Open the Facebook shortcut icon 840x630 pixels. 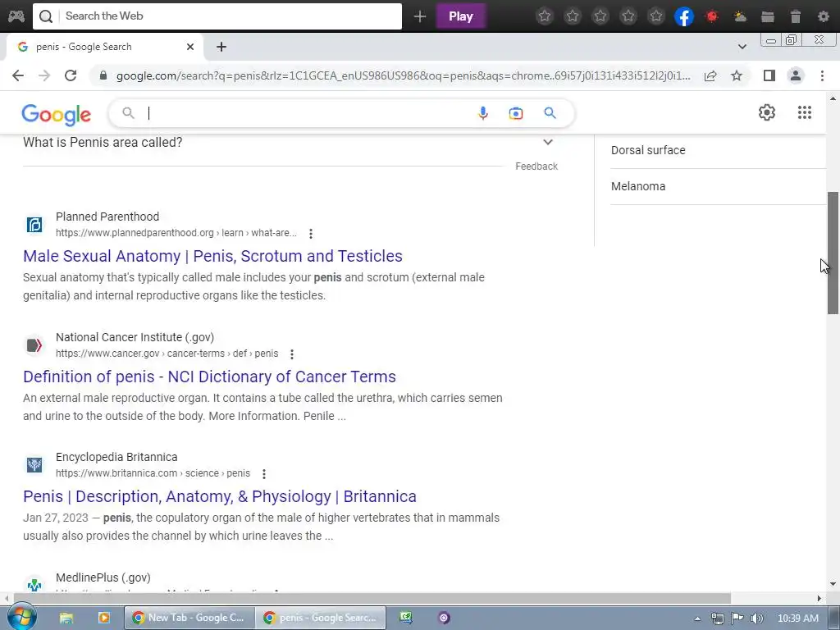tap(684, 16)
